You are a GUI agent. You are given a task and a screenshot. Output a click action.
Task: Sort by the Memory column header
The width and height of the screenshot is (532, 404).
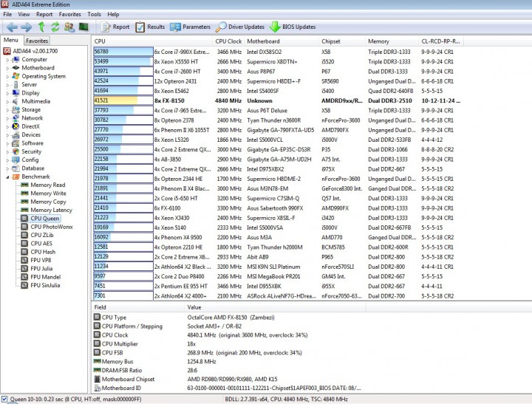392,41
